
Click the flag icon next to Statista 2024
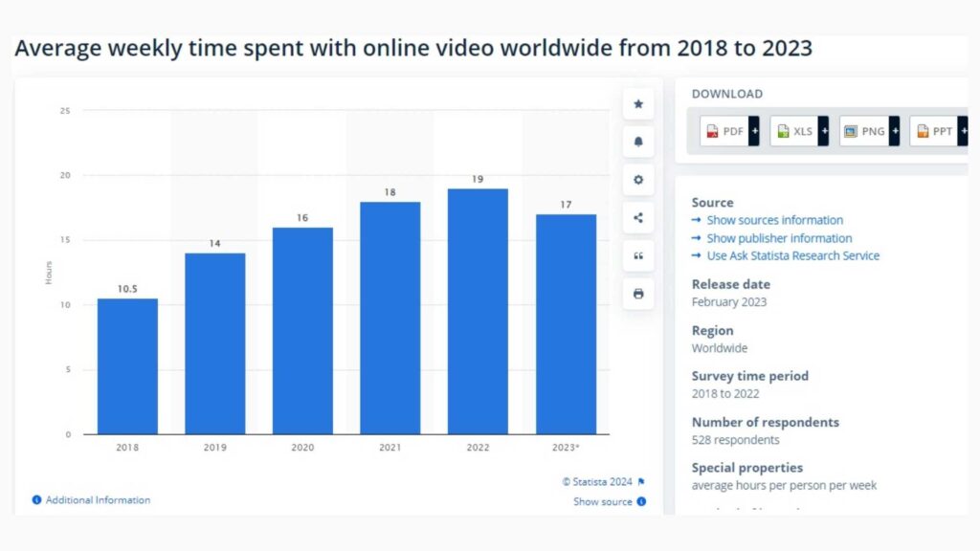(641, 482)
